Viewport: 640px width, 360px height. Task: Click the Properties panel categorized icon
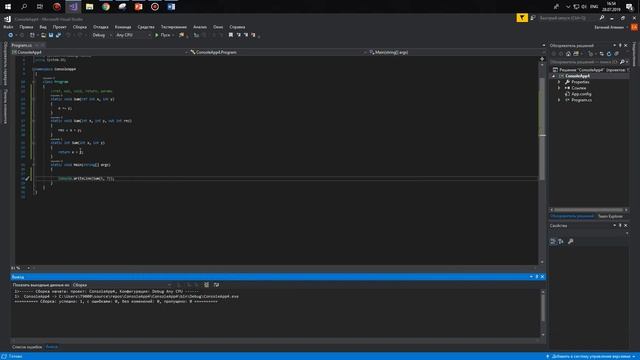click(553, 242)
